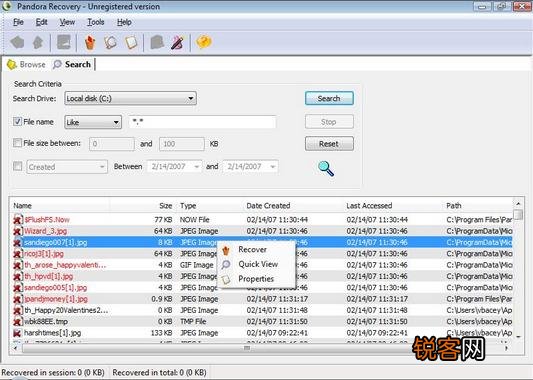Click file icon beside rjcoj3[1].jpg
This screenshot has height=380, width=533.
(18, 254)
